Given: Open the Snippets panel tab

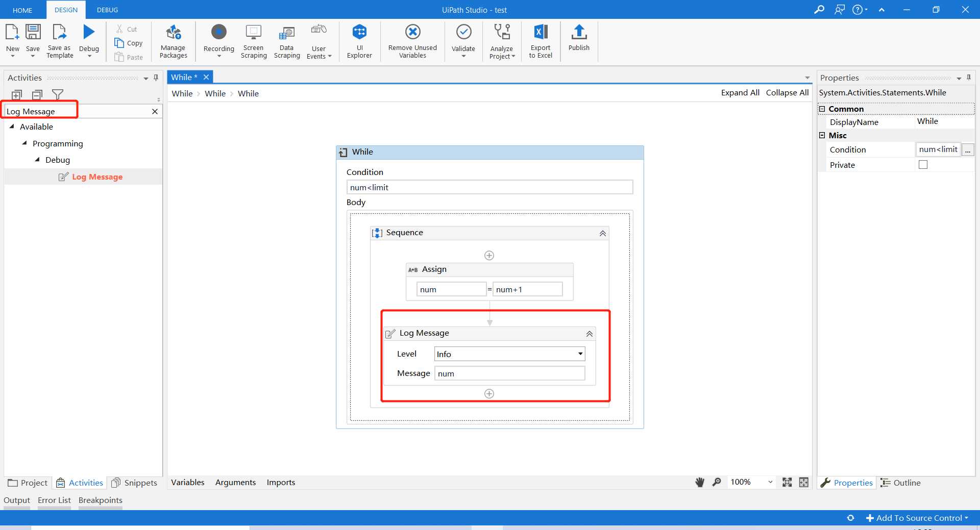Looking at the screenshot, I should pyautogui.click(x=134, y=483).
